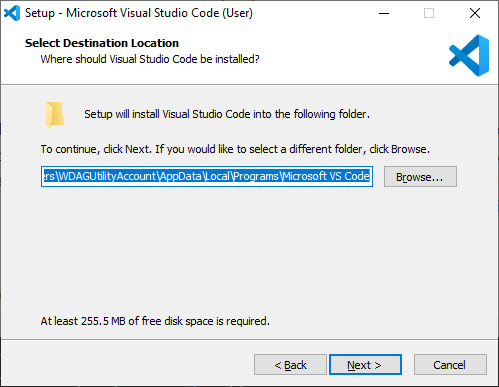This screenshot has width=499, height=387.
Task: Click the 'To continue, click Next' instruction
Action: tap(235, 149)
